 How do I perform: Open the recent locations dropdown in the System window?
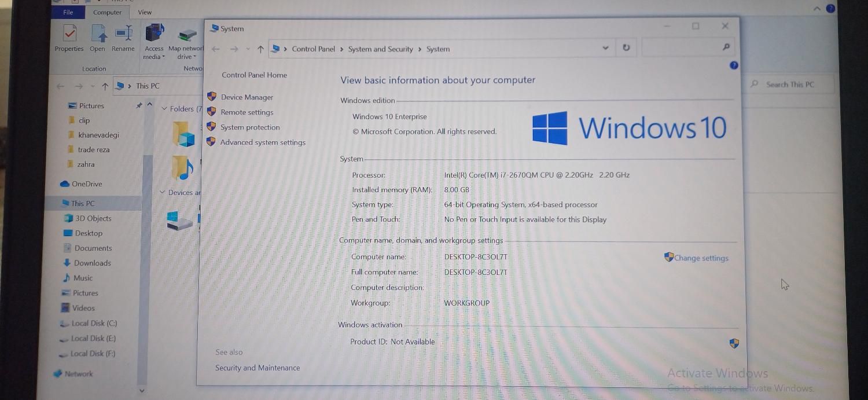tap(248, 49)
